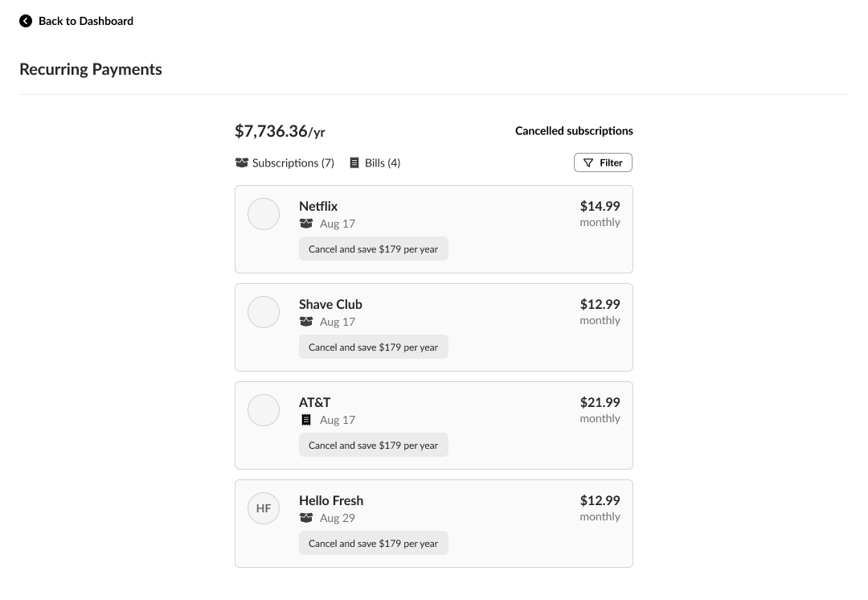The height and width of the screenshot is (600, 868).
Task: Cancel AT&T and save $179 per year
Action: click(x=374, y=446)
